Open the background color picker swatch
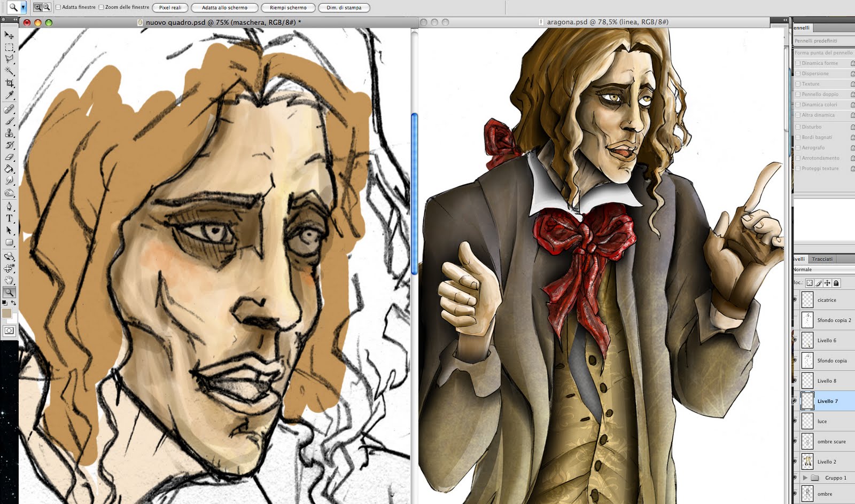The height and width of the screenshot is (504, 855). (14, 319)
